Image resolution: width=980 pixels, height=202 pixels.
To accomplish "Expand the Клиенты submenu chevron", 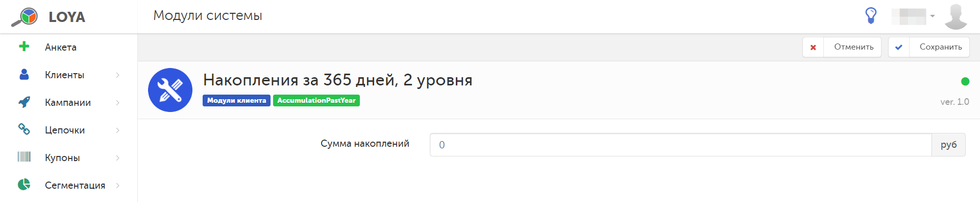I will (118, 75).
